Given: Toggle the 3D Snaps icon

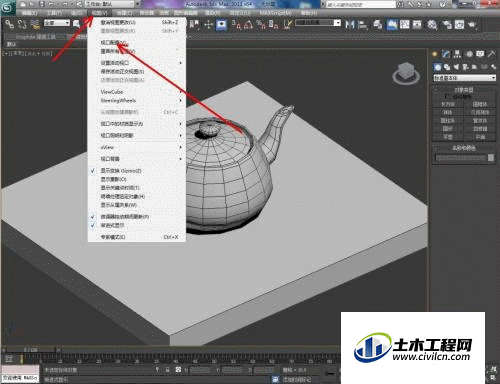Looking at the screenshot, I should coord(236,25).
